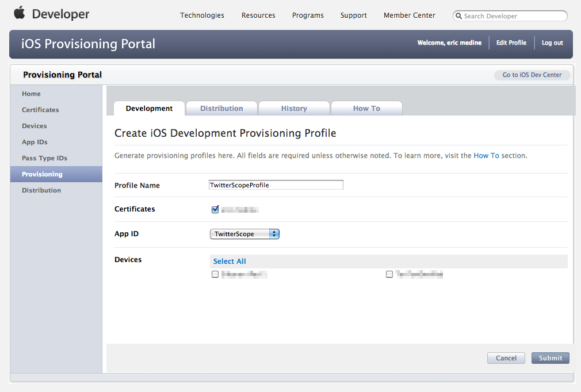Check the second device checkbox on the right
Viewport: 581px width, 392px height.
tap(389, 274)
